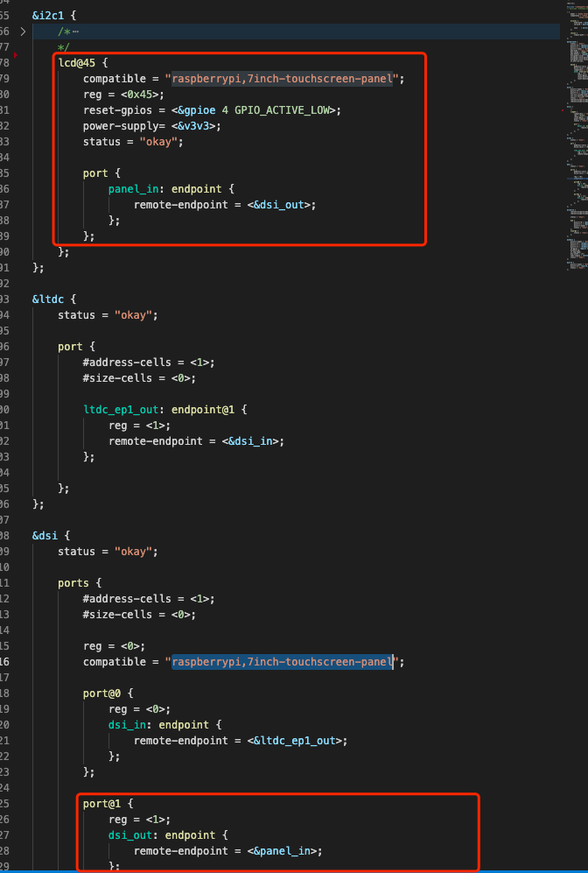This screenshot has height=873, width=588.
Task: Click the folded comment placeholder /*…
Action: pos(68,32)
